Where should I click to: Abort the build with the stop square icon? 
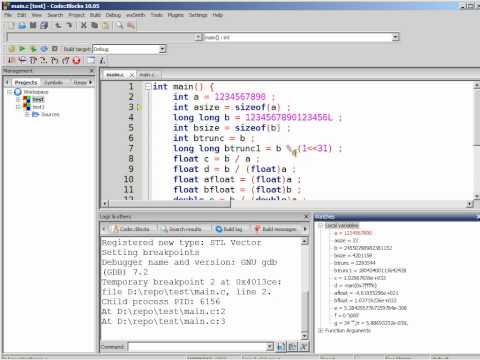[55, 49]
